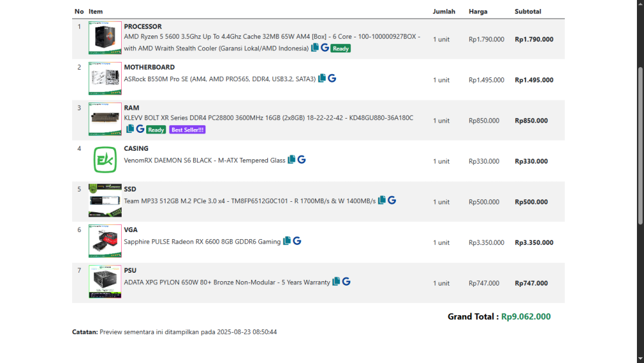Click the Ready badge on the processor row
The height and width of the screenshot is (363, 644).
coord(341,48)
